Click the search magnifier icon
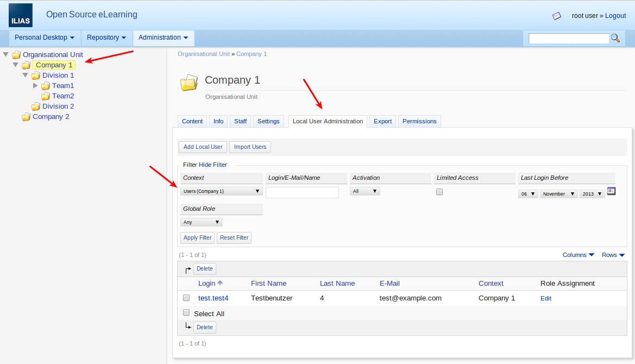This screenshot has width=635, height=364. point(615,38)
